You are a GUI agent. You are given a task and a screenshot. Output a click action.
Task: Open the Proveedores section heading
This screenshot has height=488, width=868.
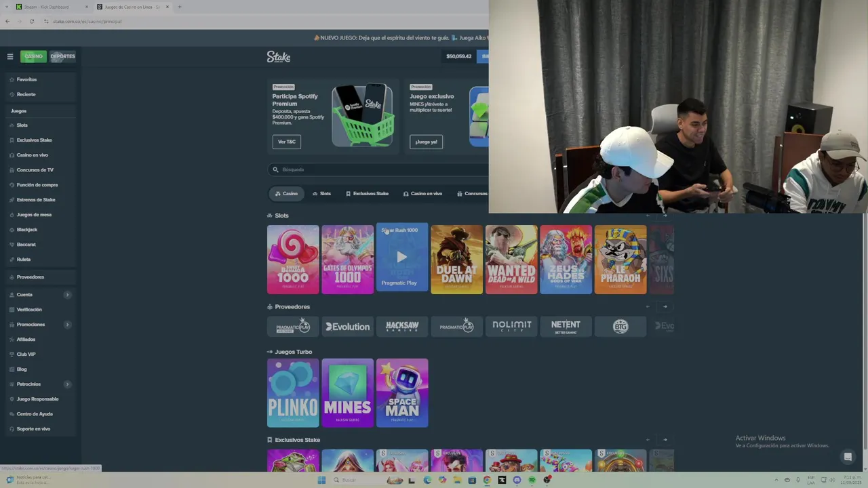(292, 307)
